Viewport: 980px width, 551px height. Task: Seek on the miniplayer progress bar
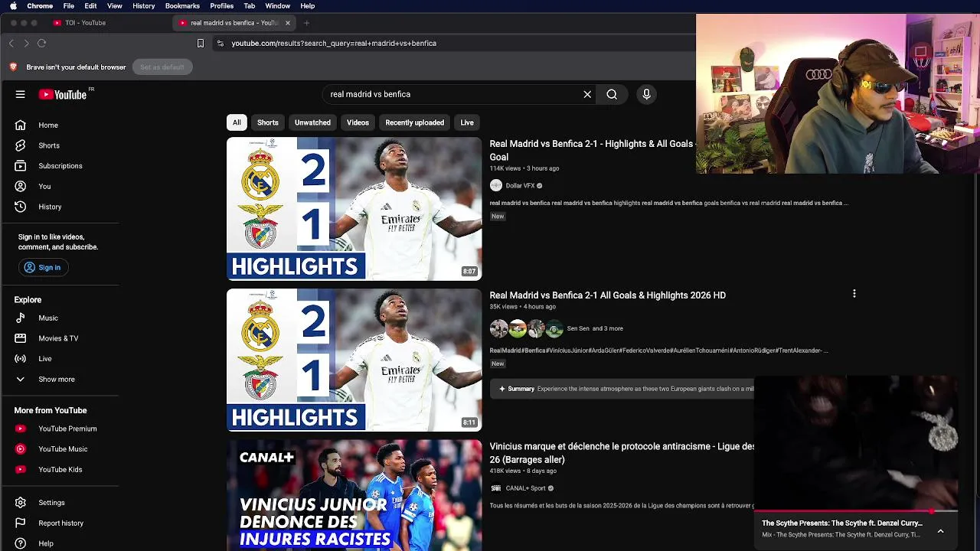tap(856, 510)
